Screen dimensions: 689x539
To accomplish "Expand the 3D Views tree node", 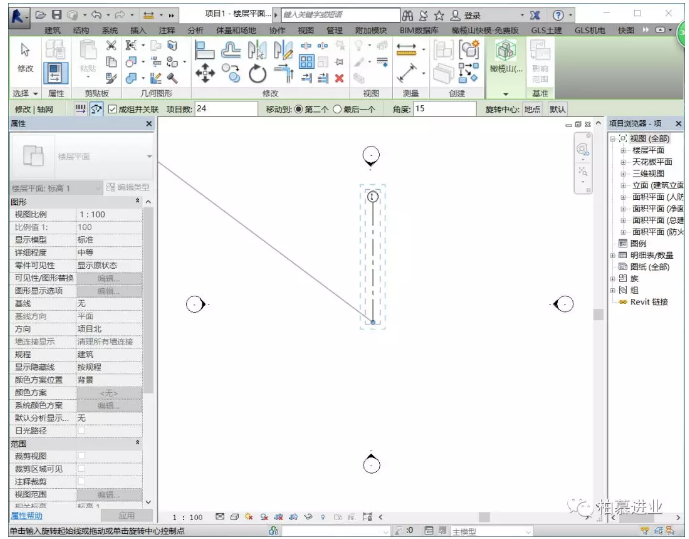I will (623, 174).
